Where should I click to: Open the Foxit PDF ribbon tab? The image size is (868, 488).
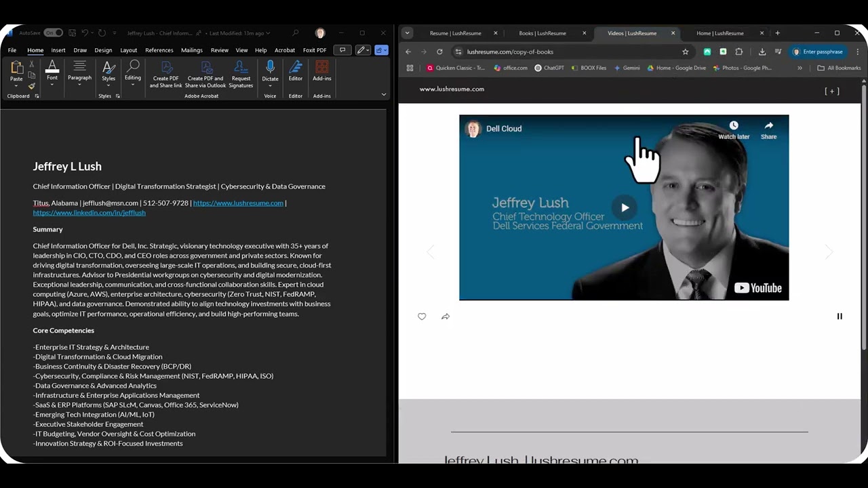coord(315,50)
